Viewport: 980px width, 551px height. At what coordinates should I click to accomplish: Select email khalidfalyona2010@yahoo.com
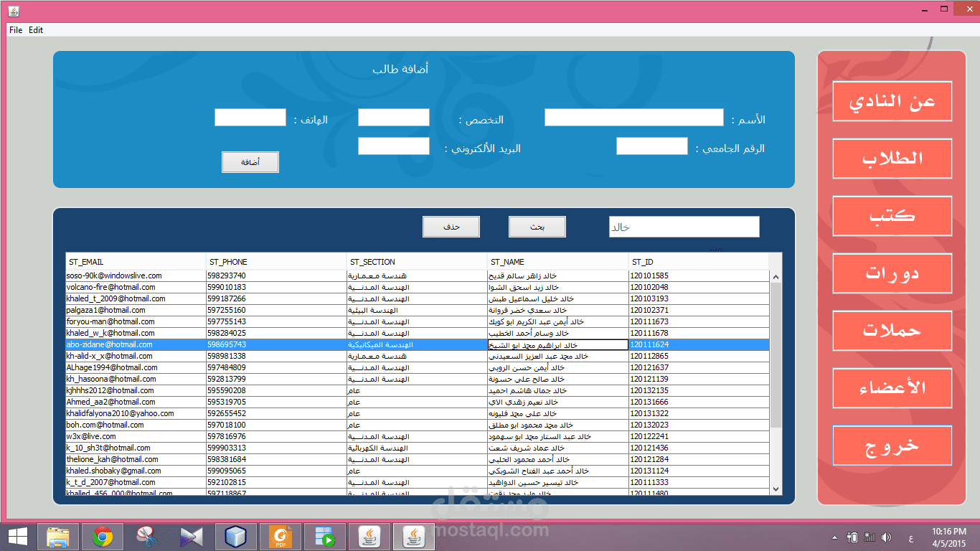click(x=136, y=413)
